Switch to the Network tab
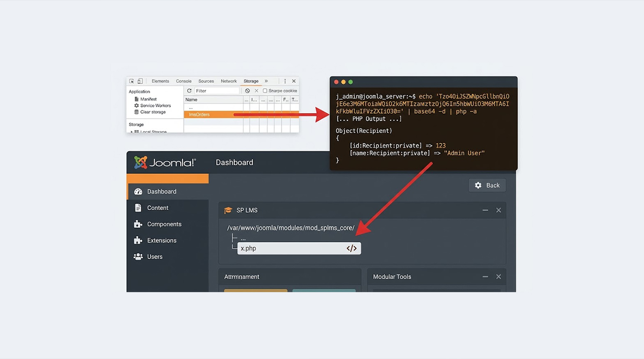 click(229, 81)
